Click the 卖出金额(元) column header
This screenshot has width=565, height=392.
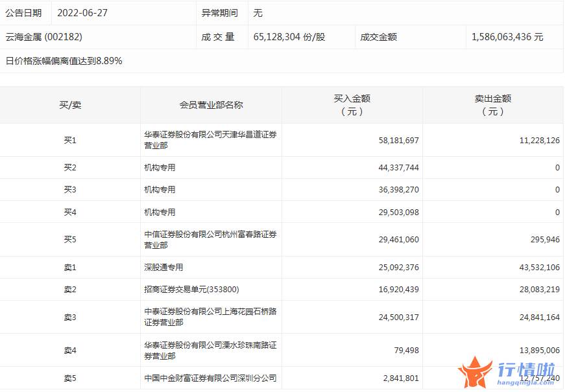coord(493,105)
